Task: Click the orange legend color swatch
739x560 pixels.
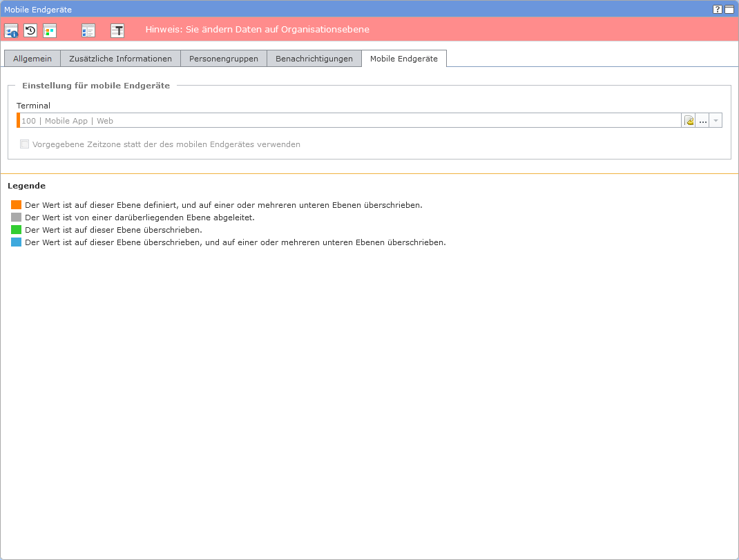Action: click(x=17, y=205)
